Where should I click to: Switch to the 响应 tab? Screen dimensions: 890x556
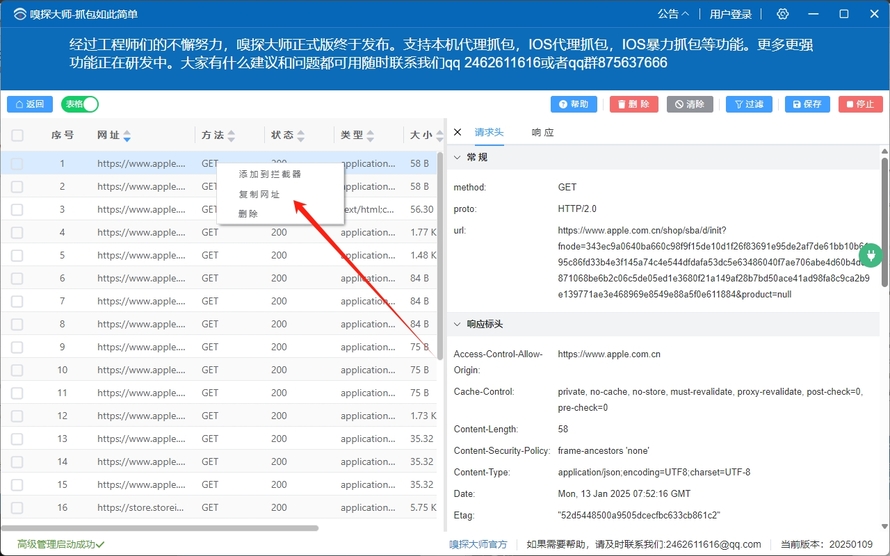coord(542,132)
